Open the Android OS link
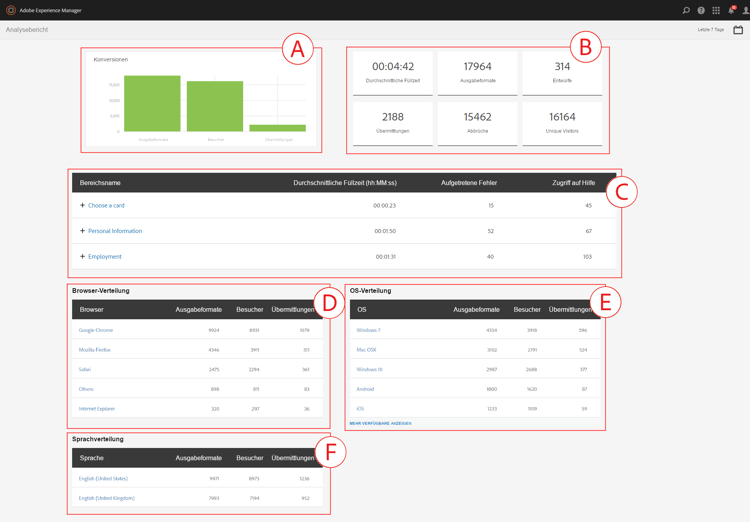The height and width of the screenshot is (522, 750). 365,389
